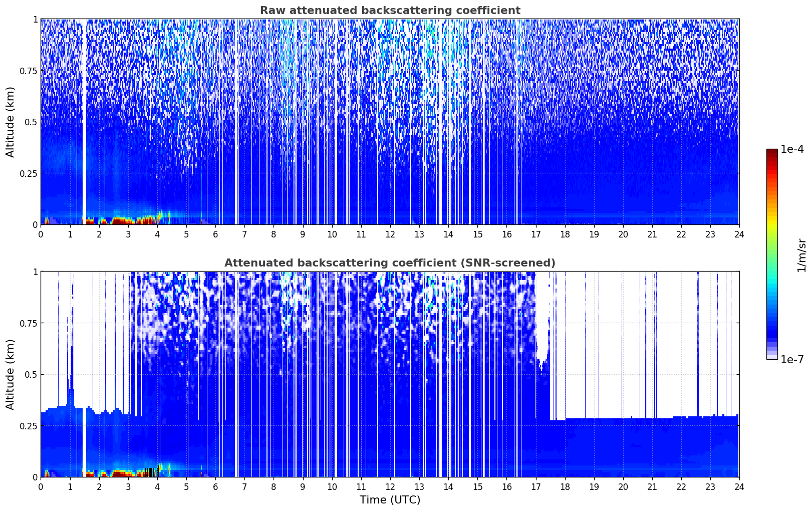Image resolution: width=812 pixels, height=511 pixels.
Task: Click the "Attenuated backscattering coefficient (SNR-screened)" title
Action: [390, 263]
